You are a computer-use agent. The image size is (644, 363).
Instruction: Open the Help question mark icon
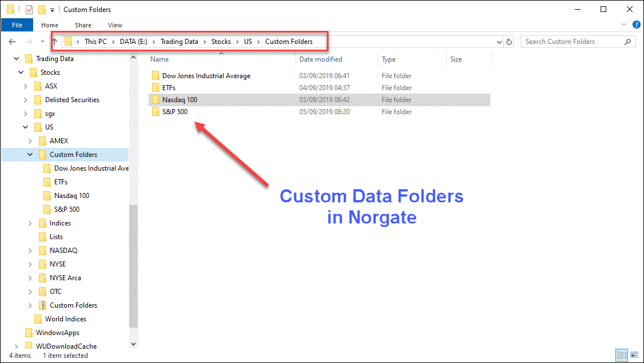(x=636, y=25)
